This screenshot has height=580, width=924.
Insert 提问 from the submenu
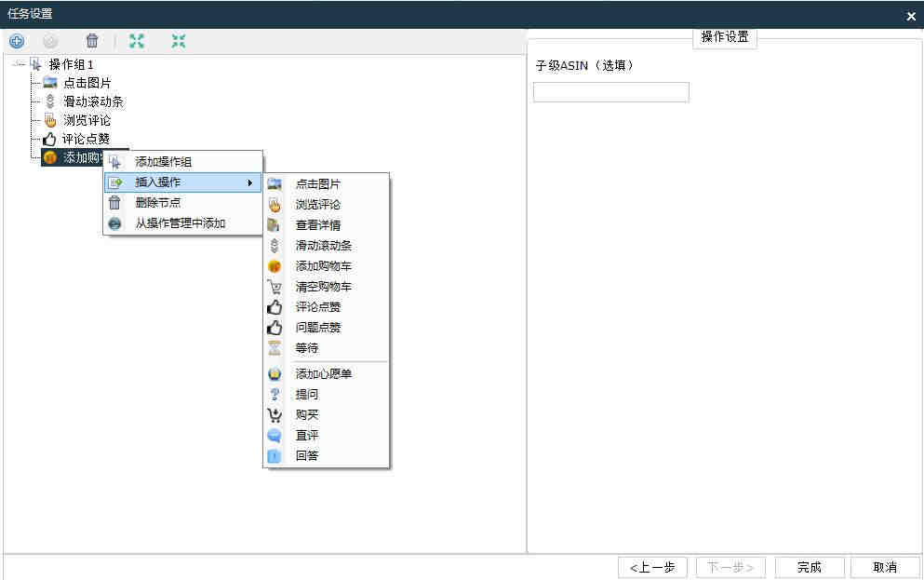(327, 395)
